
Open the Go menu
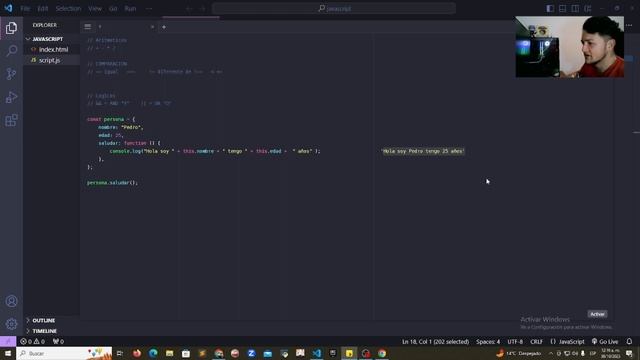(x=113, y=8)
